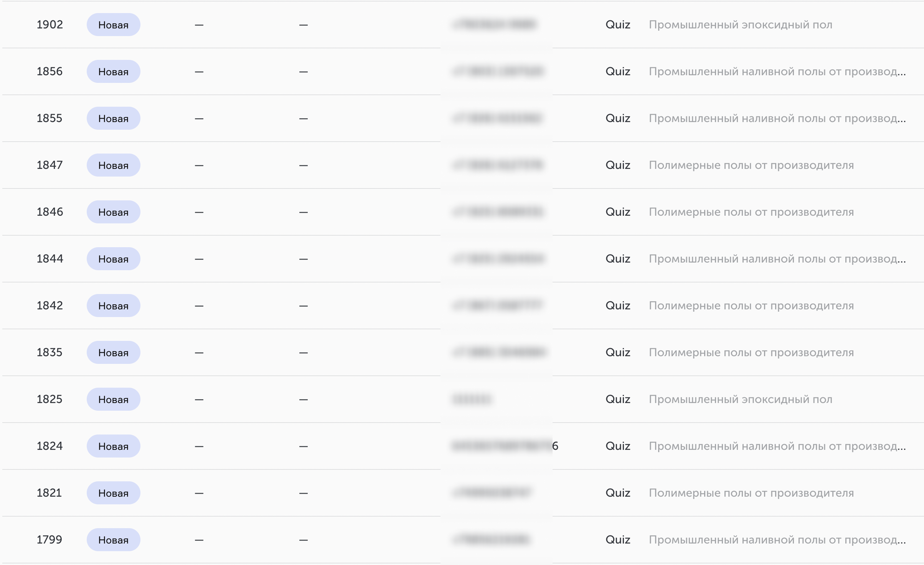Click Quiz source label in row 1856

point(618,72)
